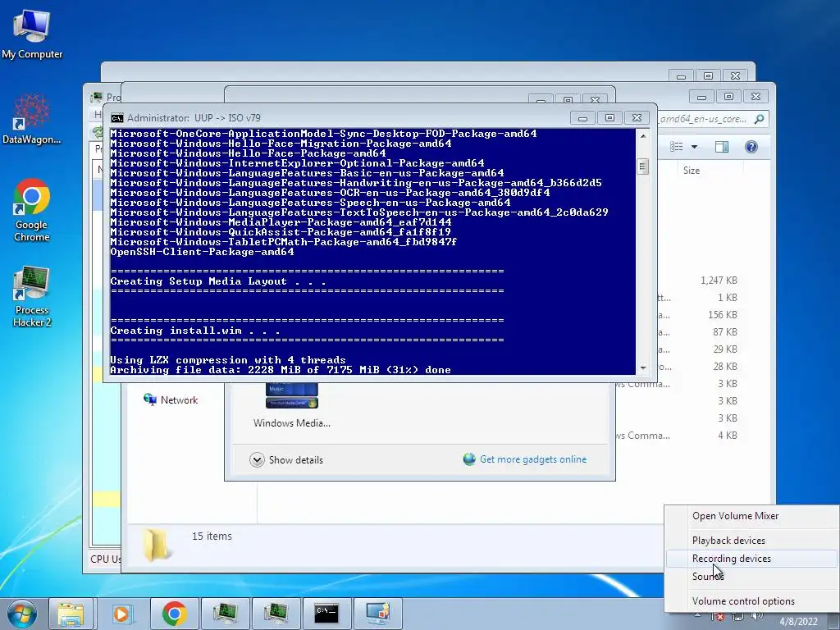Click the 1,247 KB size cell
840x630 pixels.
pyautogui.click(x=719, y=281)
